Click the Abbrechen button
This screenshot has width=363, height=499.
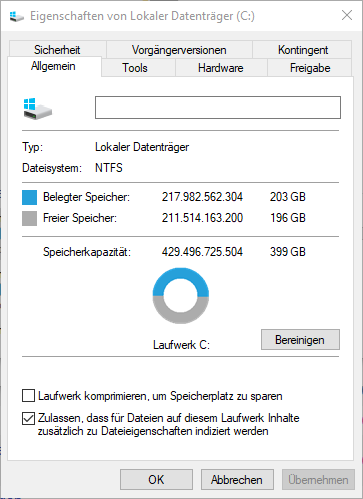pos(237,480)
